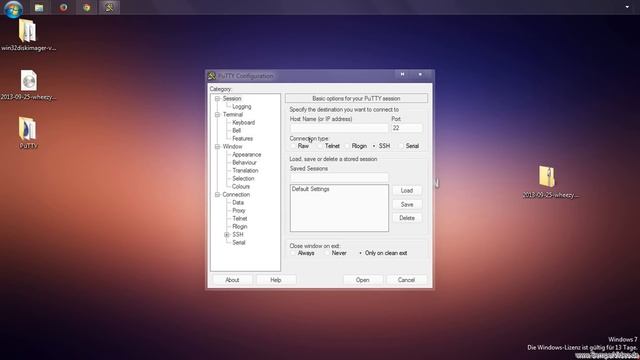Open the Proxy category
The width and height of the screenshot is (640, 360).
[x=239, y=211]
